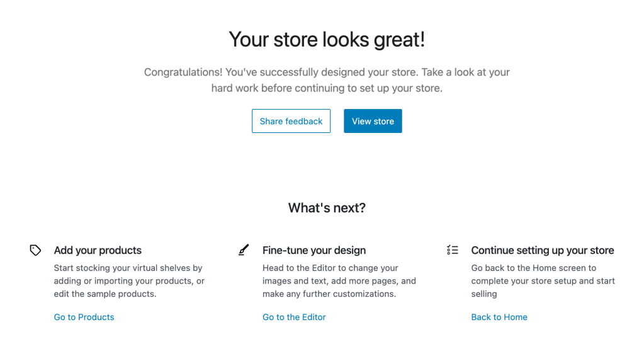644x361 pixels.
Task: Open the store with View store button
Action: tap(373, 121)
